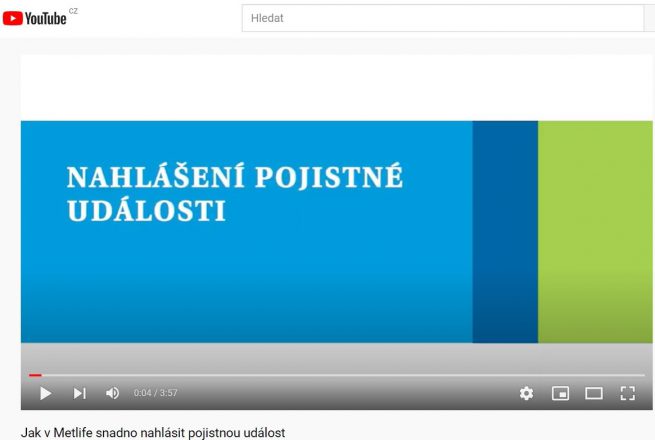
Task: Click the dark blue stripe in the video
Action: tap(505, 230)
